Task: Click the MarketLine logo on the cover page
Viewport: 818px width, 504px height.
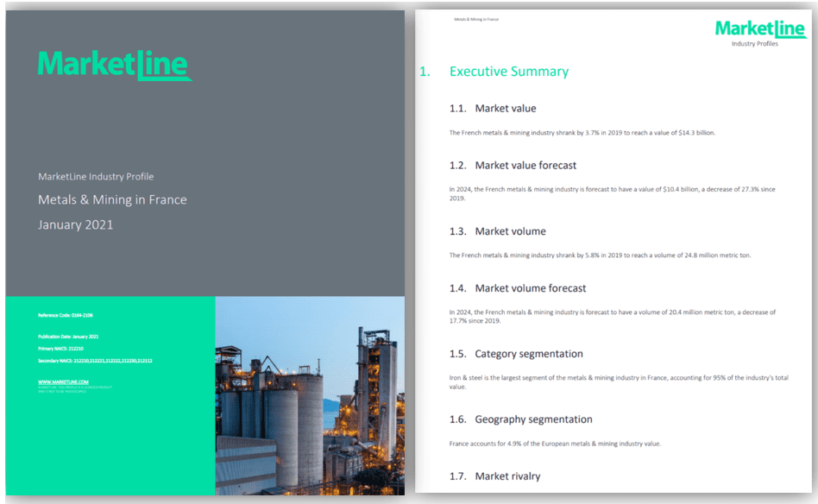Action: 115,66
